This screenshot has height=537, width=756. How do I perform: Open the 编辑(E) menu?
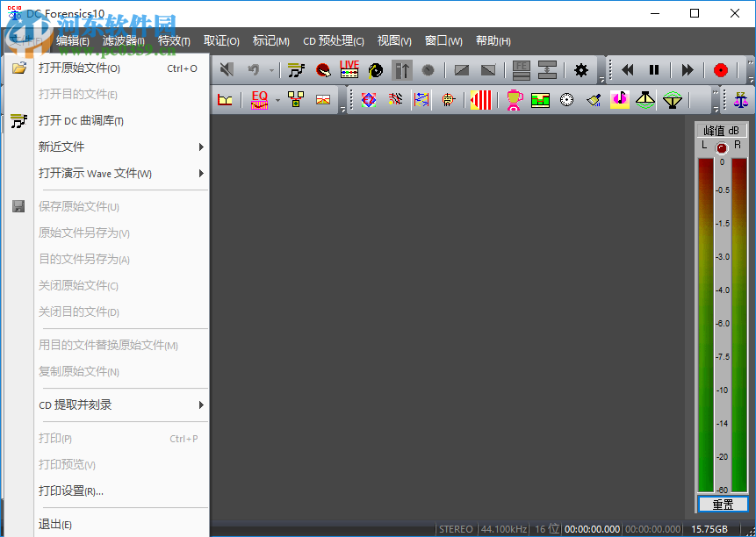point(73,41)
